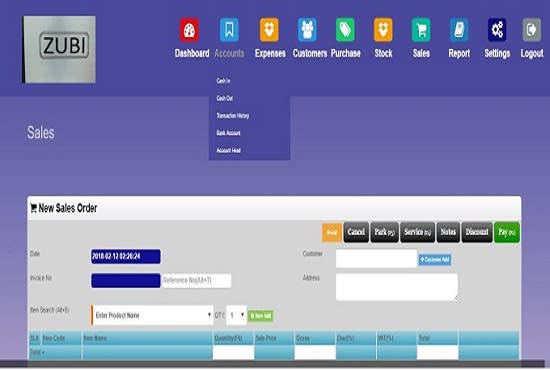Viewport: 550px width, 370px height.
Task: Click the Logout icon
Action: (532, 30)
